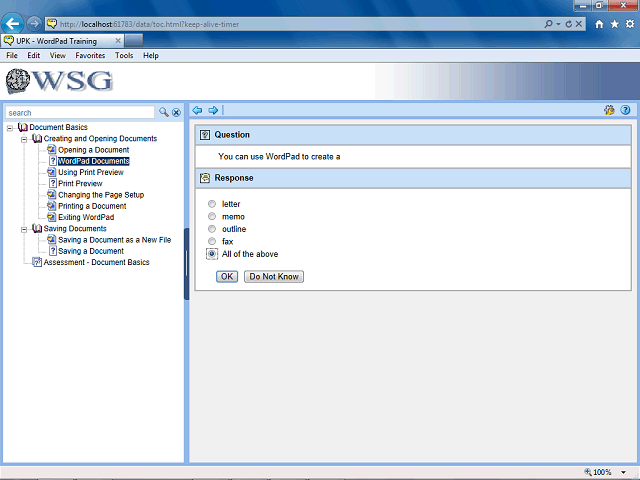Open the zoom level dropdown arrow
Screen dimensions: 640x480
(623, 472)
